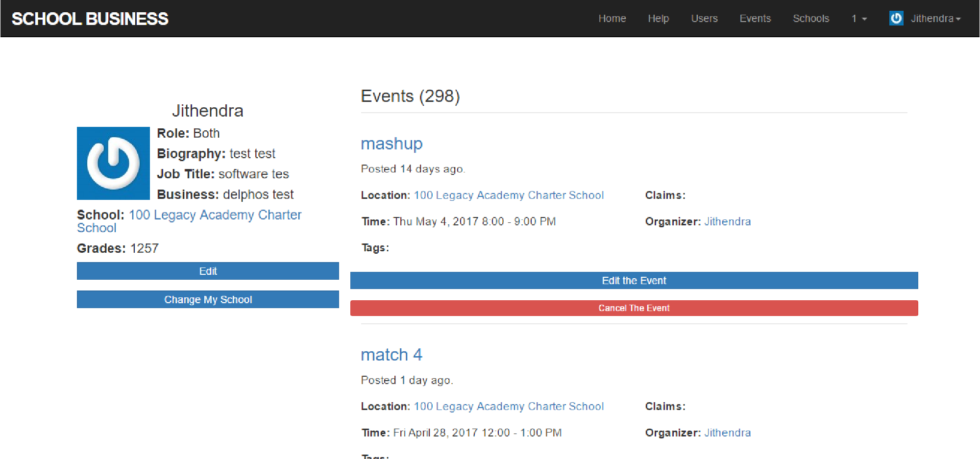Screen dimensions: 980x459
Task: Open the Help menu item
Action: pos(658,19)
